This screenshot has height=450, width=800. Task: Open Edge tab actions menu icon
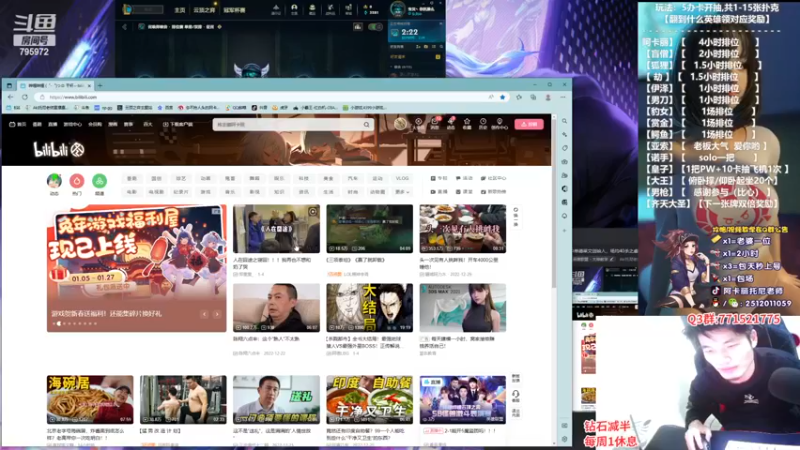(x=9, y=85)
